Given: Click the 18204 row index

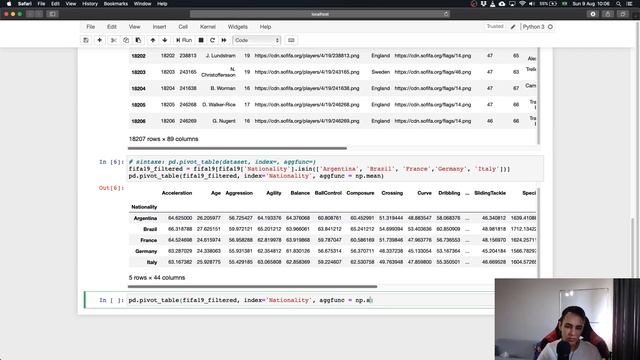Looking at the screenshot, I should click(x=138, y=89).
